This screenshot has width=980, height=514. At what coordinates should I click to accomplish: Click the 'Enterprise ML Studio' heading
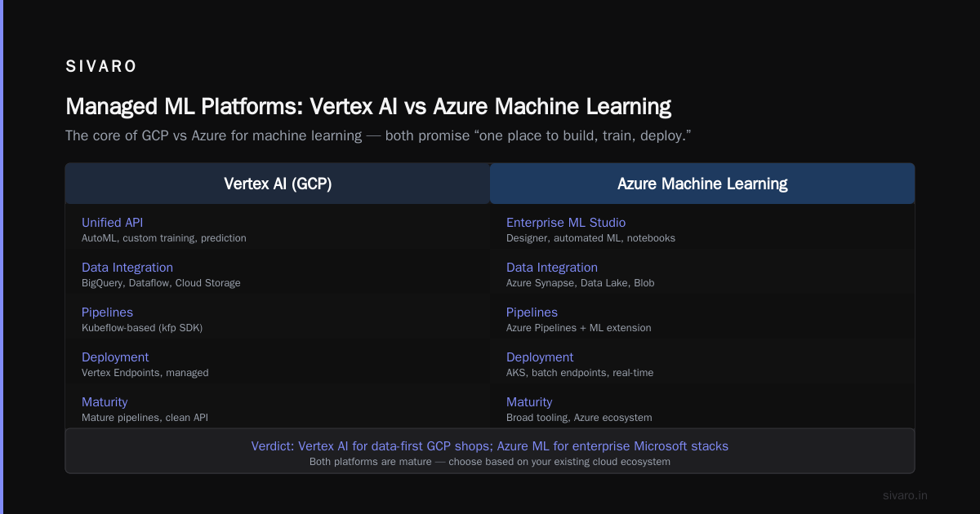coord(566,223)
